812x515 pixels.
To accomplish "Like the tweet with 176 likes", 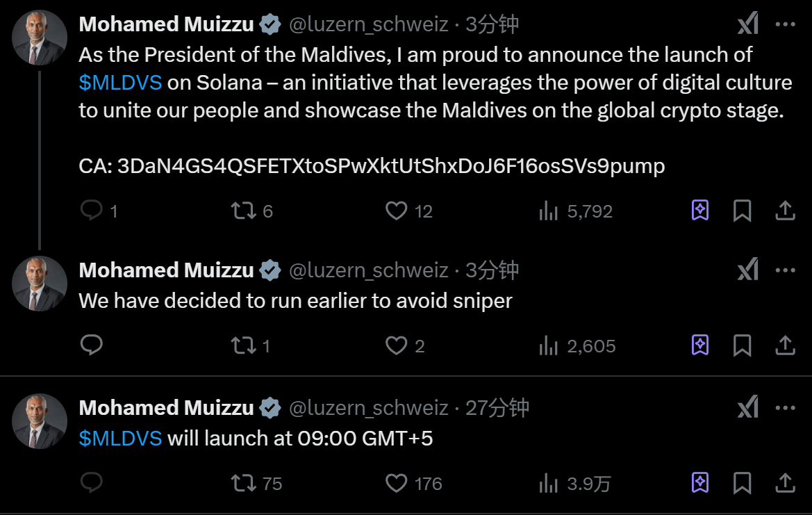I will [x=396, y=483].
